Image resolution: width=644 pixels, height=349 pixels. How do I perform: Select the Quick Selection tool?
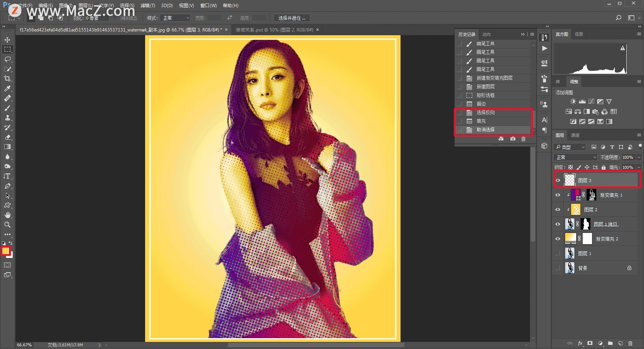(7, 69)
